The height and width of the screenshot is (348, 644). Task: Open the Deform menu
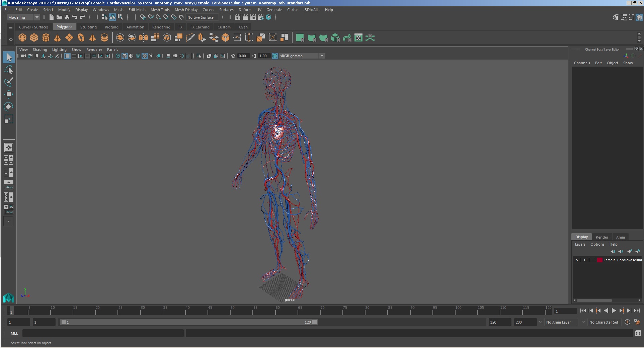coord(245,10)
